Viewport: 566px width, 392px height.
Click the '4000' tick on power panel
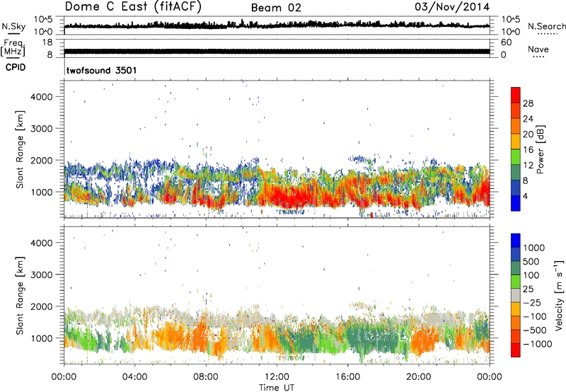click(42, 97)
